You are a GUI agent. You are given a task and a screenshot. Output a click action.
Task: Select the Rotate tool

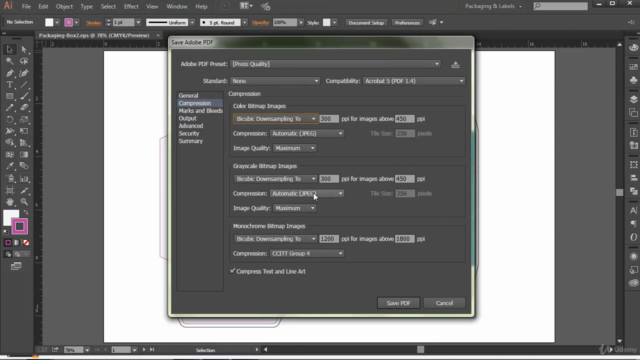coord(9,120)
